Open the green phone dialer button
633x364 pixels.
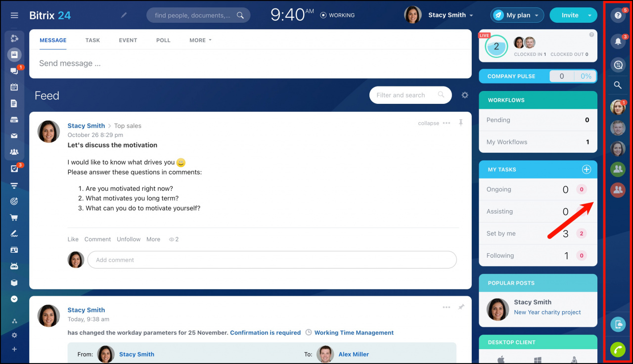[x=618, y=350]
